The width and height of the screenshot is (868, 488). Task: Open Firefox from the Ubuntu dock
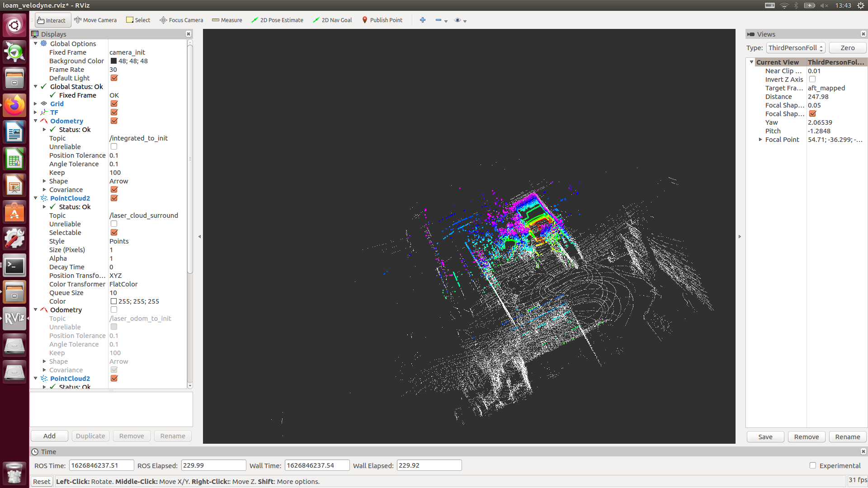pyautogui.click(x=14, y=105)
